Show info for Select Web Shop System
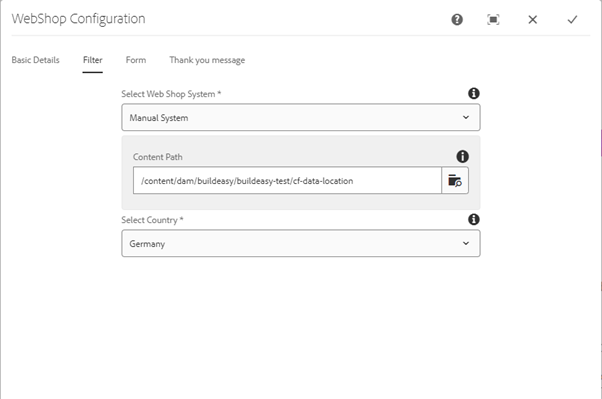The width and height of the screenshot is (602, 399). [x=473, y=93]
